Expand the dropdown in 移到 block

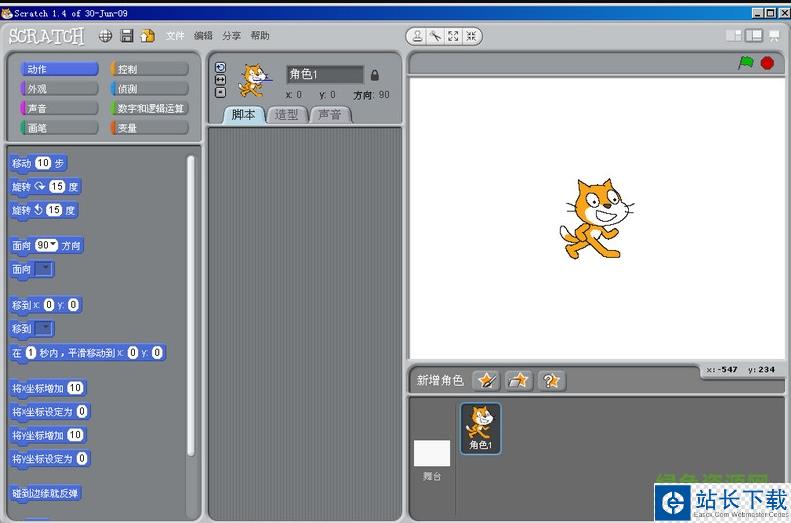(x=45, y=328)
